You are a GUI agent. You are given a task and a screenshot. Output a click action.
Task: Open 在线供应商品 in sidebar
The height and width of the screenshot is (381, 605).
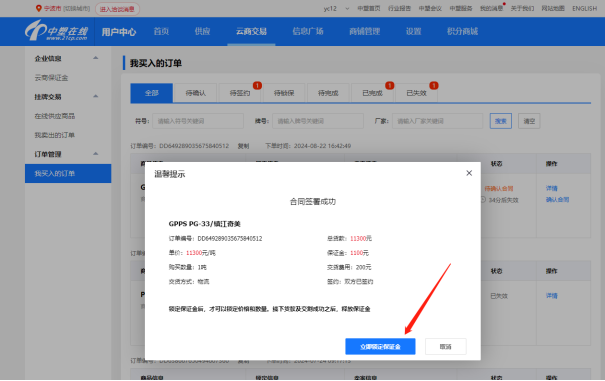pyautogui.click(x=55, y=116)
